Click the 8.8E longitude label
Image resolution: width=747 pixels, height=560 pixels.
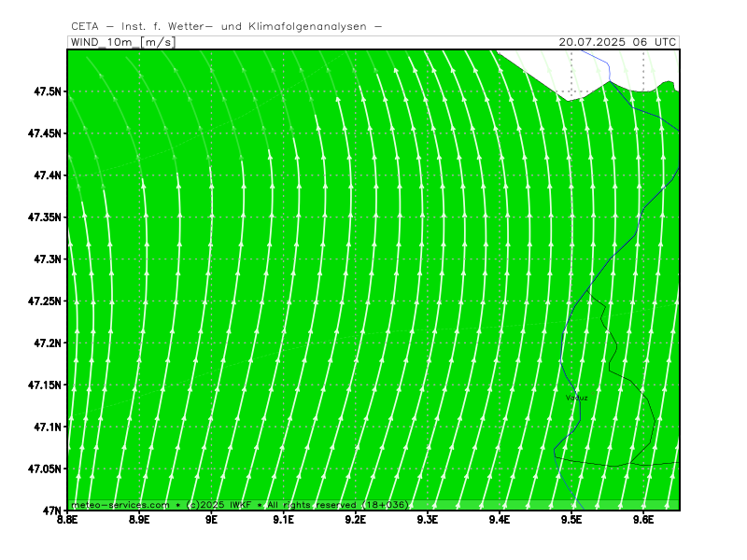pyautogui.click(x=67, y=520)
